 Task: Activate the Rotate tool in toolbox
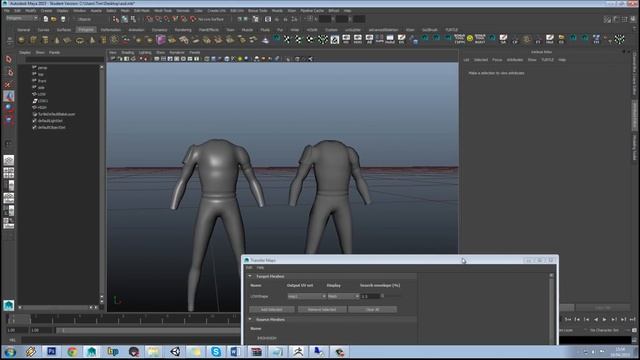click(x=9, y=108)
